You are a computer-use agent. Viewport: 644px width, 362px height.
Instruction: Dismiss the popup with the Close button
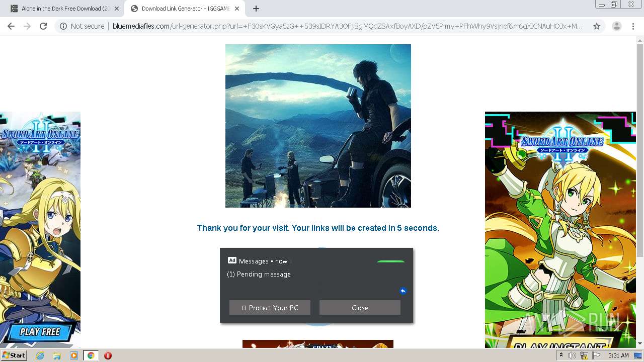[360, 308]
